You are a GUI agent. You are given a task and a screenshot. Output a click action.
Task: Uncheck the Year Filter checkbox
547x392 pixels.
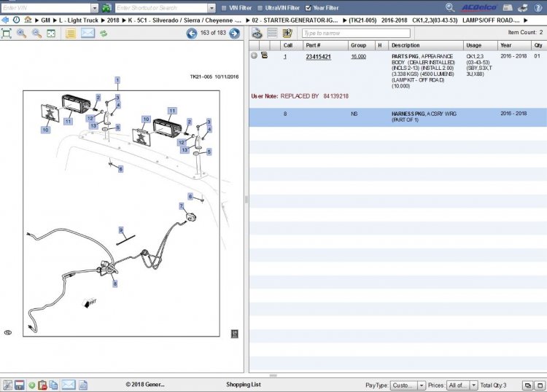[308, 8]
